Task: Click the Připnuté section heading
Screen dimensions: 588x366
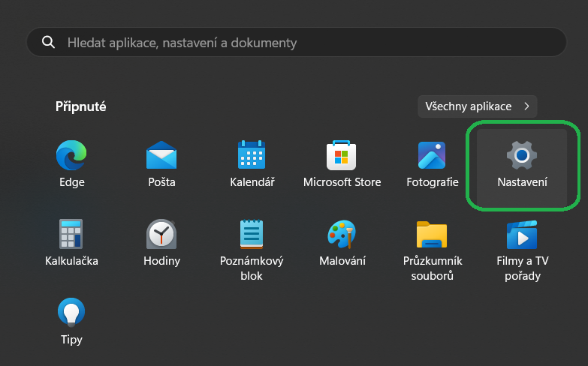Action: click(x=80, y=106)
